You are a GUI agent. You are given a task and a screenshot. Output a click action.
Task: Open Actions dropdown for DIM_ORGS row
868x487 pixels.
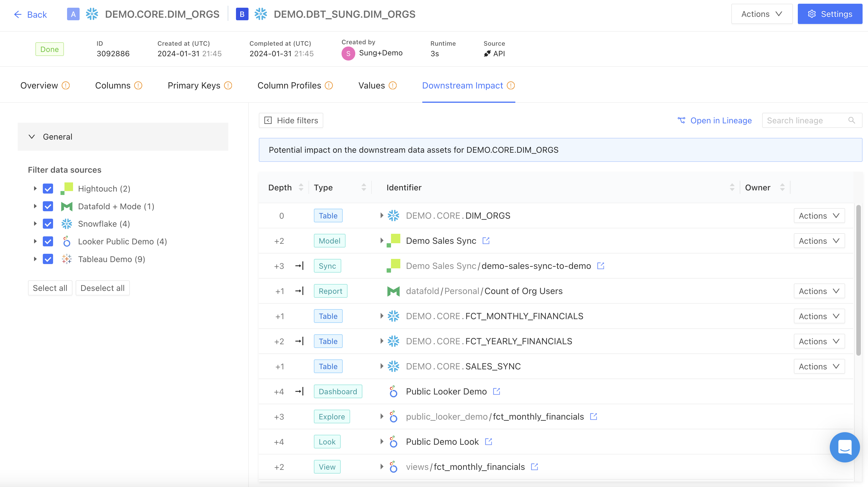point(819,216)
